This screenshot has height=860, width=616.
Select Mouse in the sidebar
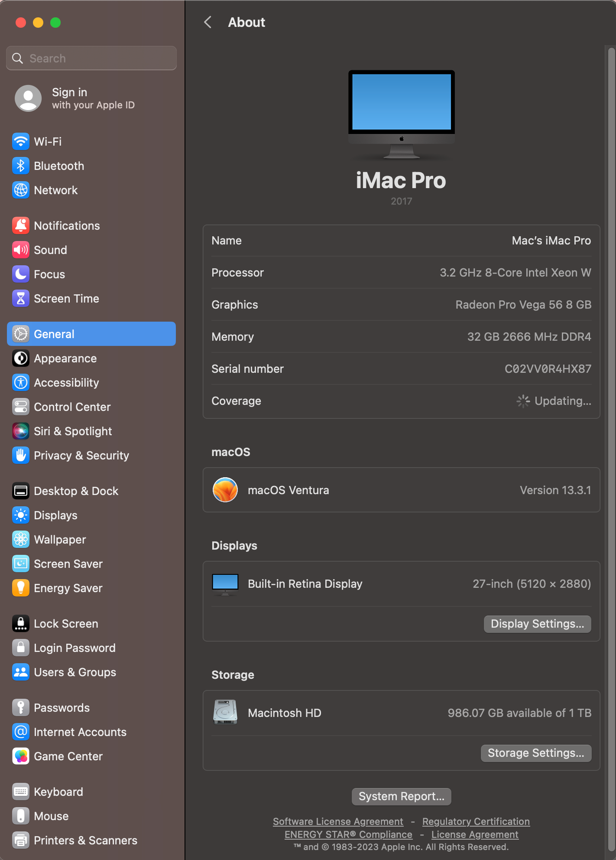[x=91, y=816]
